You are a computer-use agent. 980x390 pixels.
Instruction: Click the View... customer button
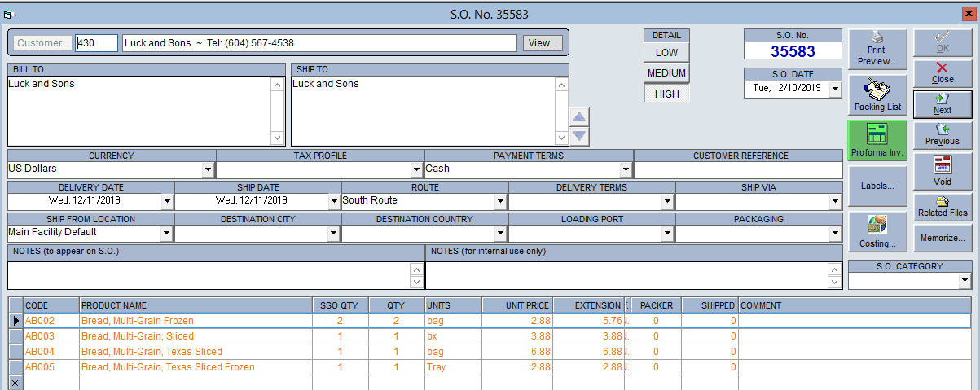[543, 43]
